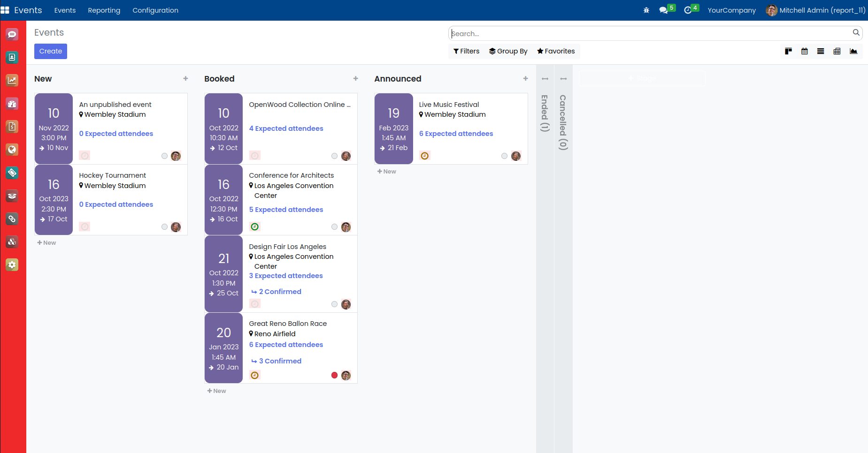Open the Discuss app in sidebar
Screen dimensions: 868x453
12,34
